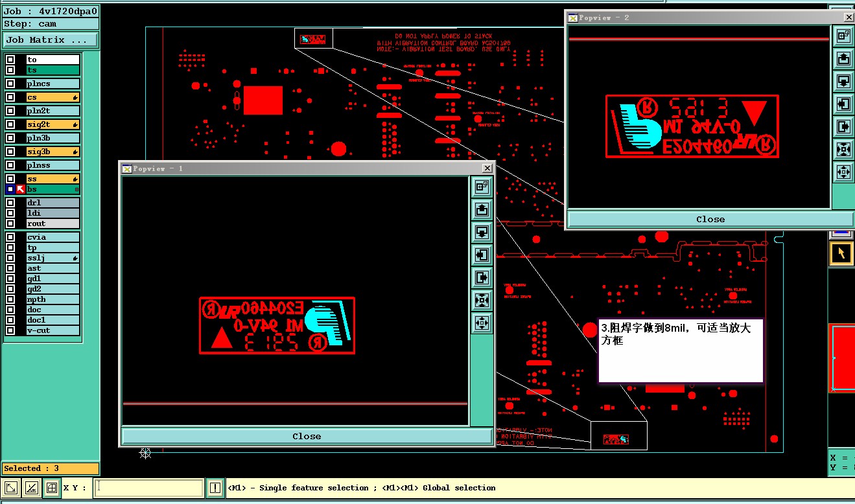Pan left in Popview - 1
This screenshot has width=855, height=504.
pos(482,255)
